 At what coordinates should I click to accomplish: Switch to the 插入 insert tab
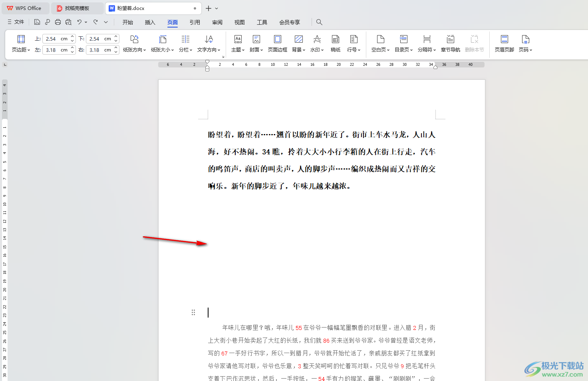click(x=150, y=22)
